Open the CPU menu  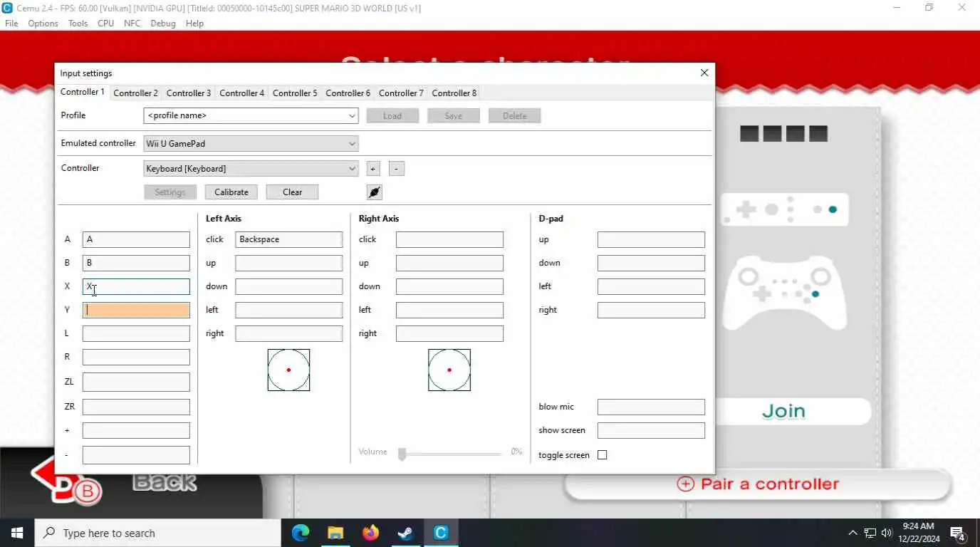click(105, 23)
